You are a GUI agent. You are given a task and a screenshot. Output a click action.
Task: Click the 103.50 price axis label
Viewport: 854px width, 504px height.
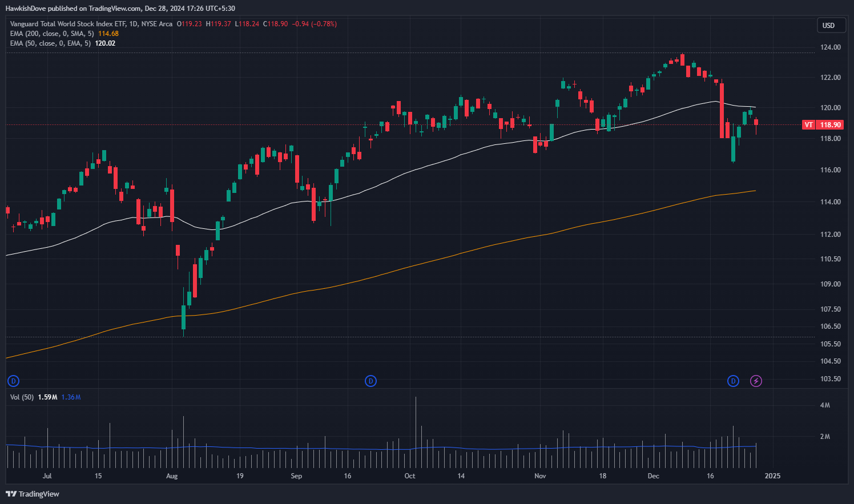830,378
